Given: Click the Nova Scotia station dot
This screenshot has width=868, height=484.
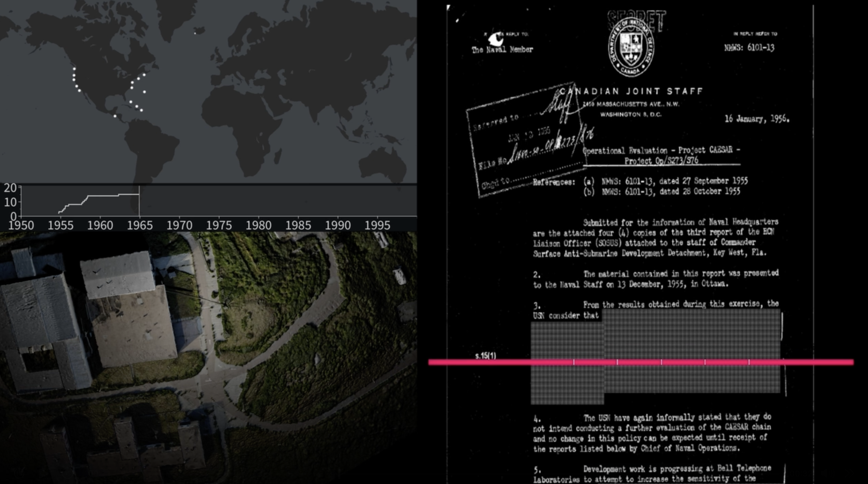Looking at the screenshot, I should [x=144, y=75].
